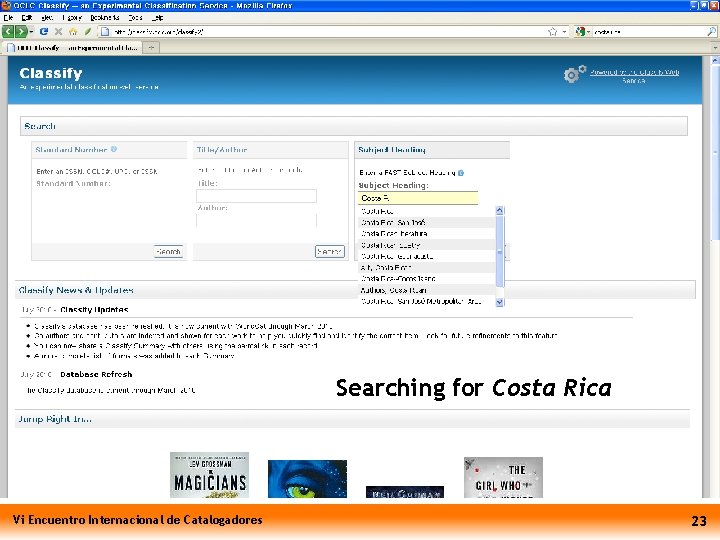Open the Classify Web Service link
720x540 pixels.
tap(634, 76)
